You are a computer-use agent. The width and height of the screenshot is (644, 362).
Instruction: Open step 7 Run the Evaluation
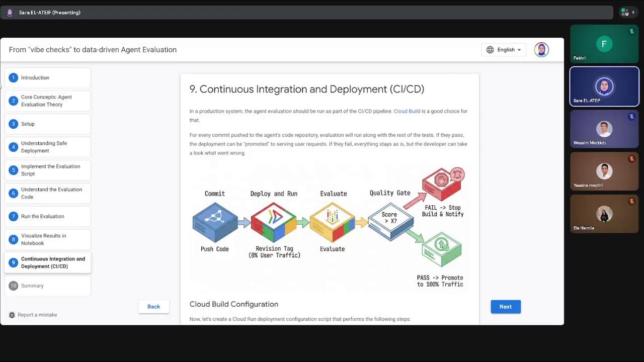[48, 216]
